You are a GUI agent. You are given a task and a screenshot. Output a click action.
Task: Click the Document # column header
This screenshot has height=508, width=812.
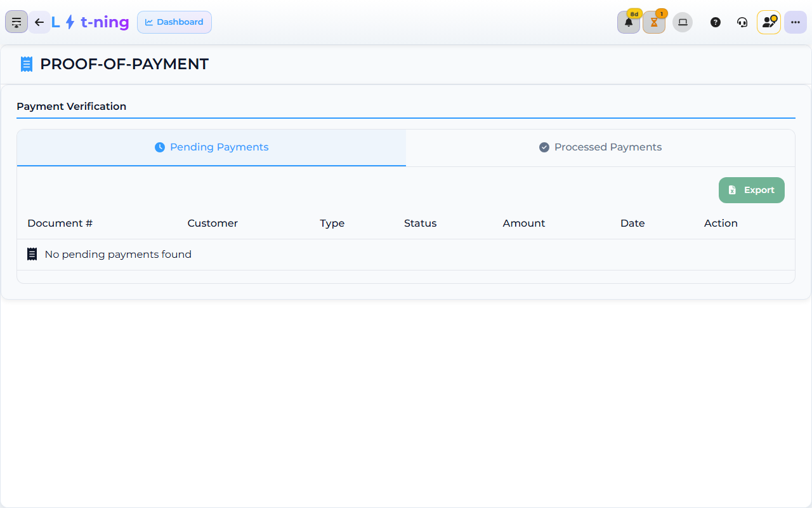coord(60,224)
